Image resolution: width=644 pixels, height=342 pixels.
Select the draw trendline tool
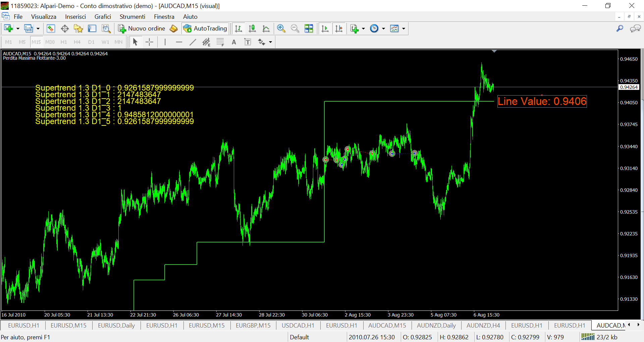point(193,42)
